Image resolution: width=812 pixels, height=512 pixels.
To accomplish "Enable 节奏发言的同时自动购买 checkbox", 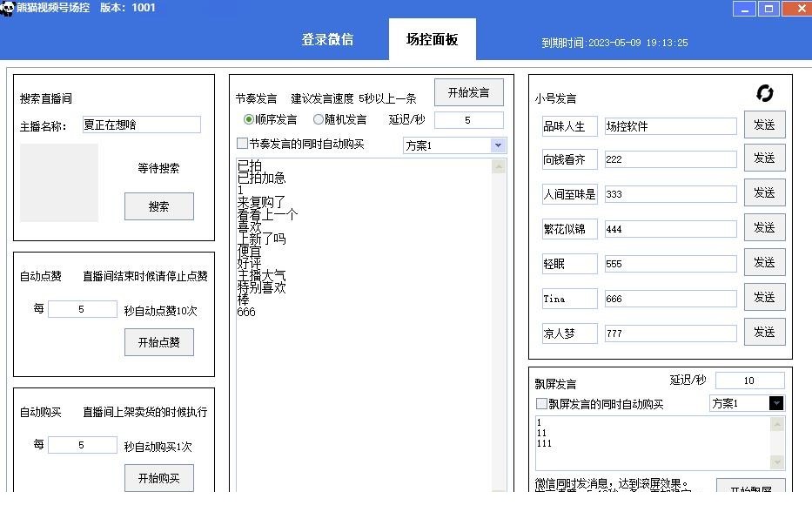I will click(242, 143).
